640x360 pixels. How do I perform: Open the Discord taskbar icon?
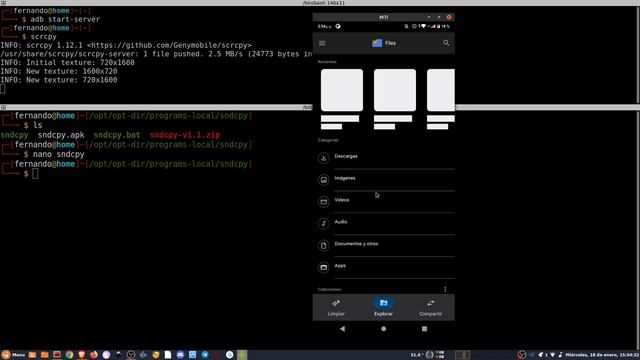tap(180, 355)
